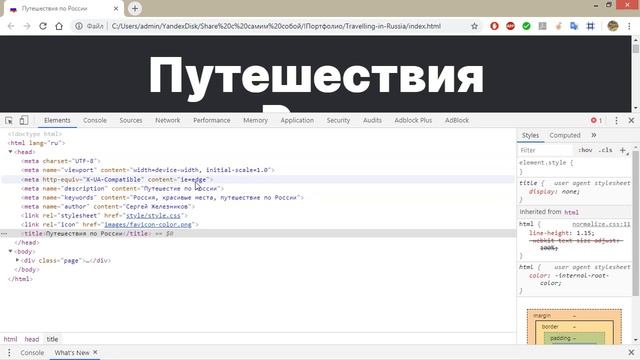Click the Styles filter input
Viewport: 640px width, 360px height.
point(546,150)
